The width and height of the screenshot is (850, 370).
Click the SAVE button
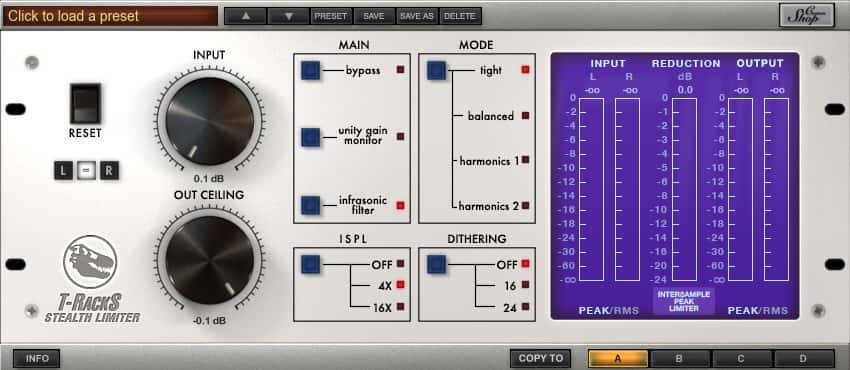(374, 16)
